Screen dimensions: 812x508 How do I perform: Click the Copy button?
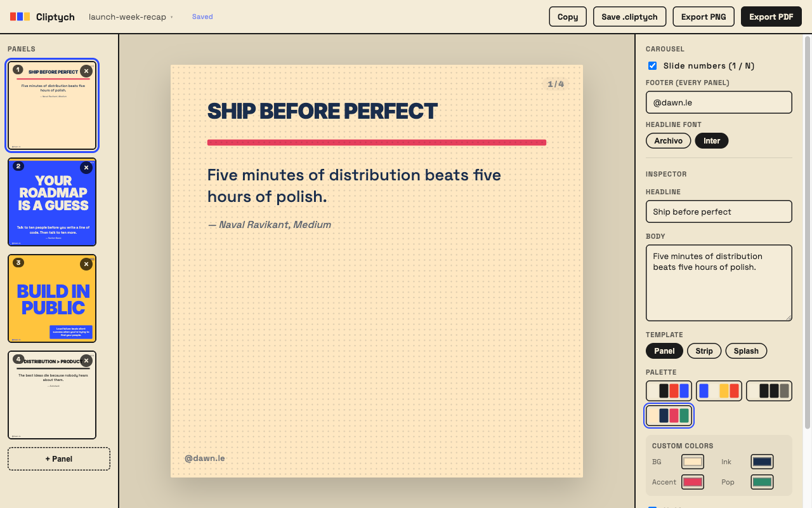tap(568, 17)
